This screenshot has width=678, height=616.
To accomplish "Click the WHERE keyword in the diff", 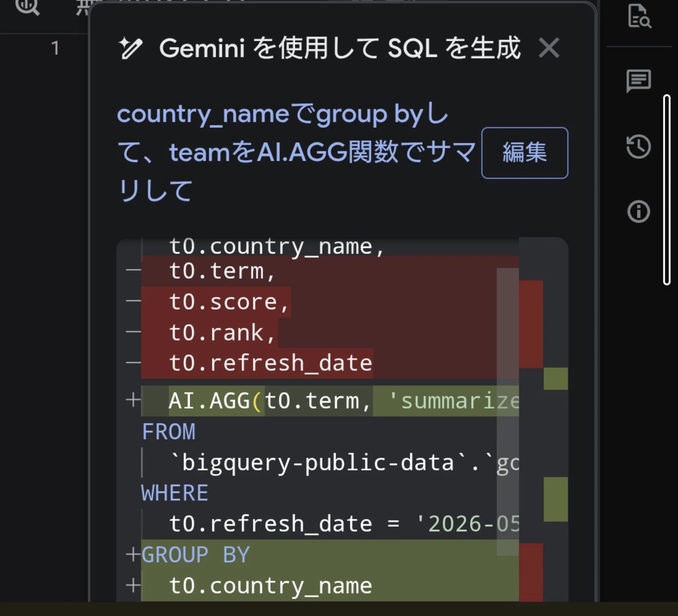I will click(175, 493).
